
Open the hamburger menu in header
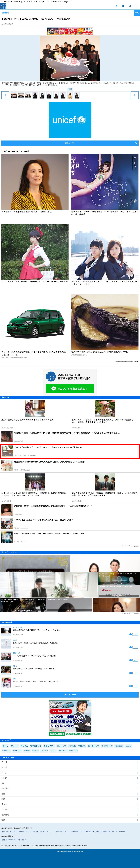click(137, 6)
